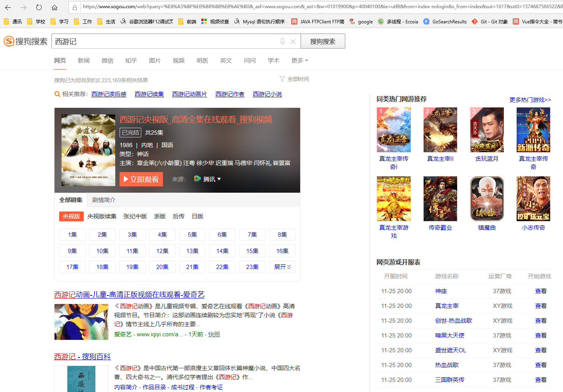The height and width of the screenshot is (392, 563).
Task: Open episode 12集
Action: click(x=162, y=251)
